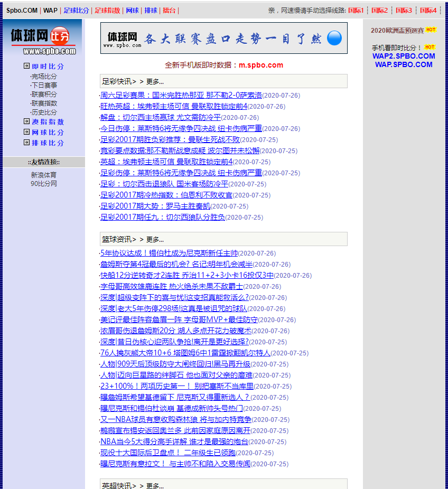
Task: Open Spbo.COM in the top navigation
Action: point(22,11)
